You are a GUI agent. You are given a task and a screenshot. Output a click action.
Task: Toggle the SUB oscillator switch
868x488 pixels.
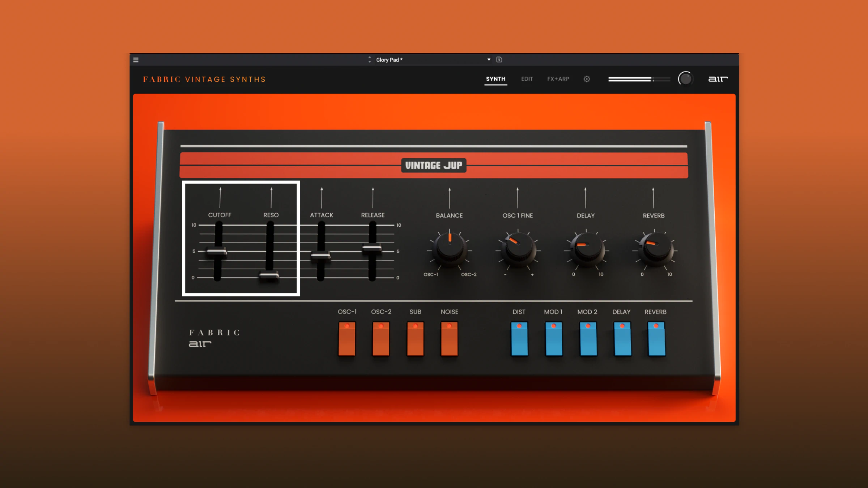click(415, 339)
